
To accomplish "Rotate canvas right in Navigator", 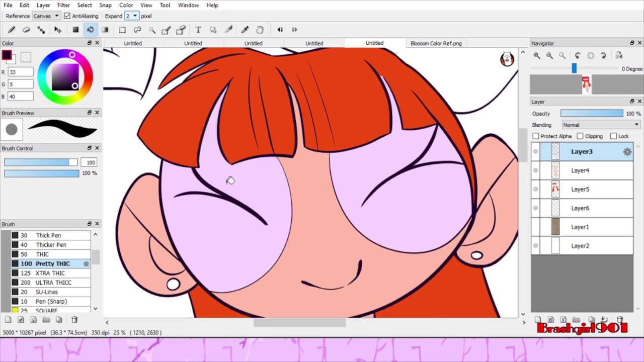I will [x=604, y=55].
